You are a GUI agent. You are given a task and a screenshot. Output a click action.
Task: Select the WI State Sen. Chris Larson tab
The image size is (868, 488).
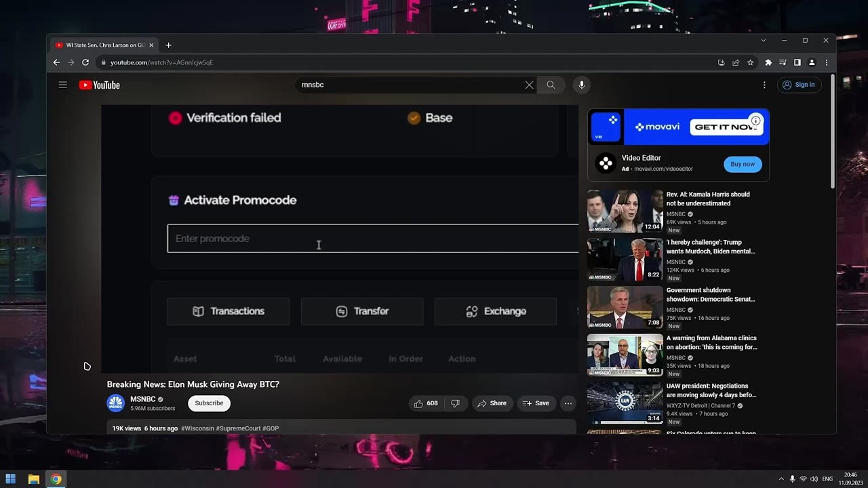pyautogui.click(x=104, y=45)
